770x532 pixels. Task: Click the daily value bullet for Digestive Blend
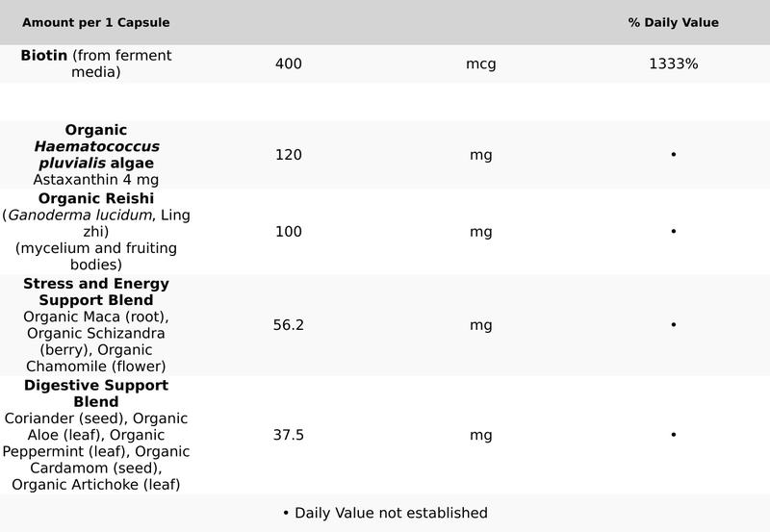click(673, 435)
